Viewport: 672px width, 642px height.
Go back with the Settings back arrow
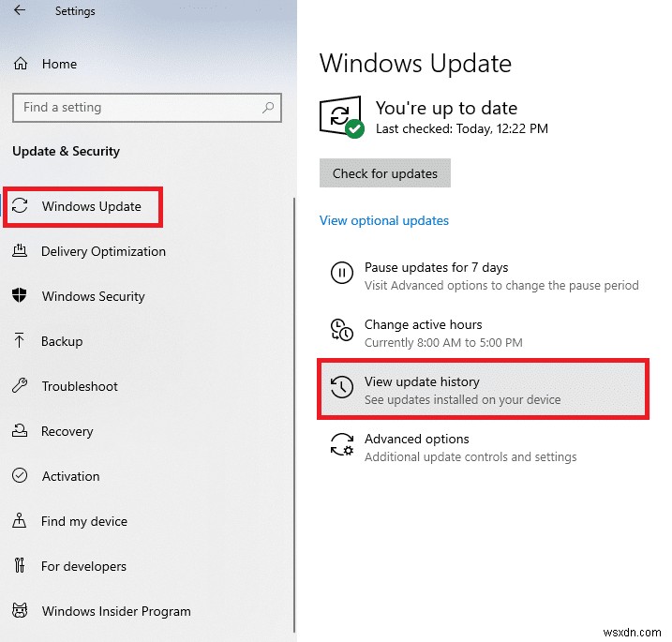point(20,10)
